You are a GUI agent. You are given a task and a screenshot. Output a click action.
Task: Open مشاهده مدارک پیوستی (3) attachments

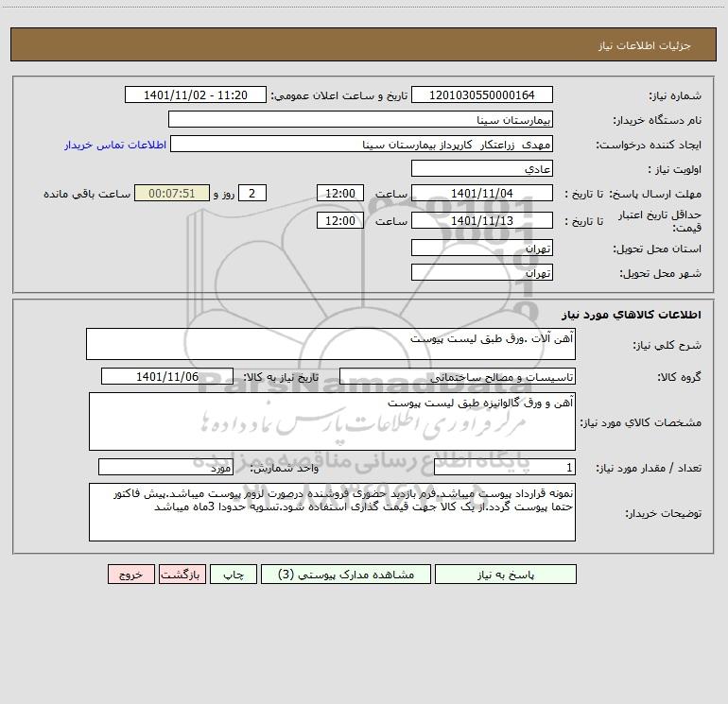tap(346, 574)
